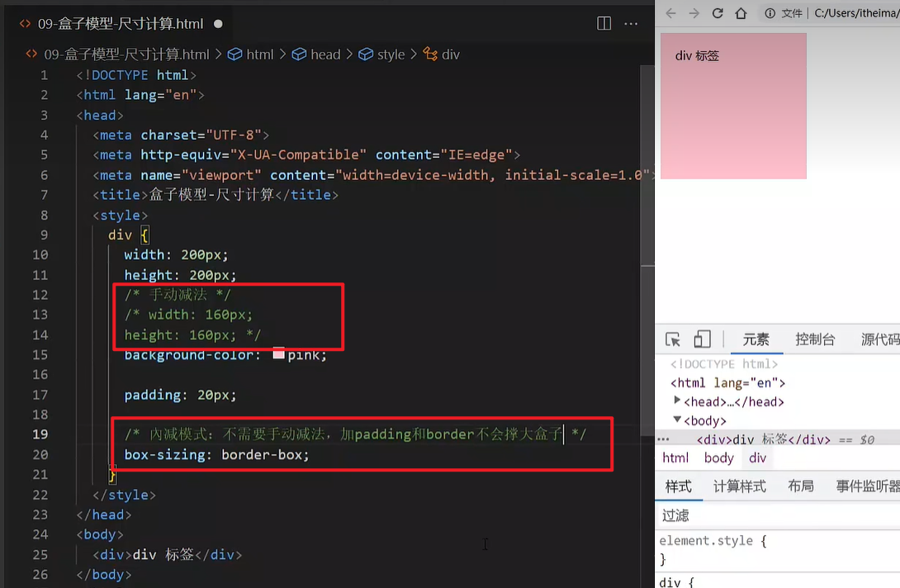This screenshot has width=900, height=588.
Task: Activate the DevTools inspect element picker
Action: click(673, 339)
